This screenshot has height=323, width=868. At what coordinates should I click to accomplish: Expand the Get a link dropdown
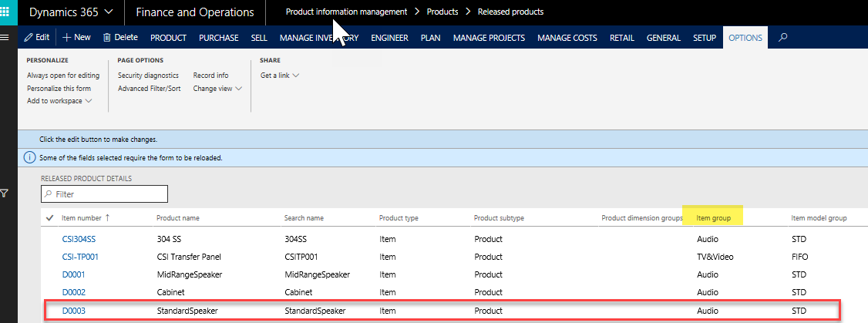click(x=280, y=76)
